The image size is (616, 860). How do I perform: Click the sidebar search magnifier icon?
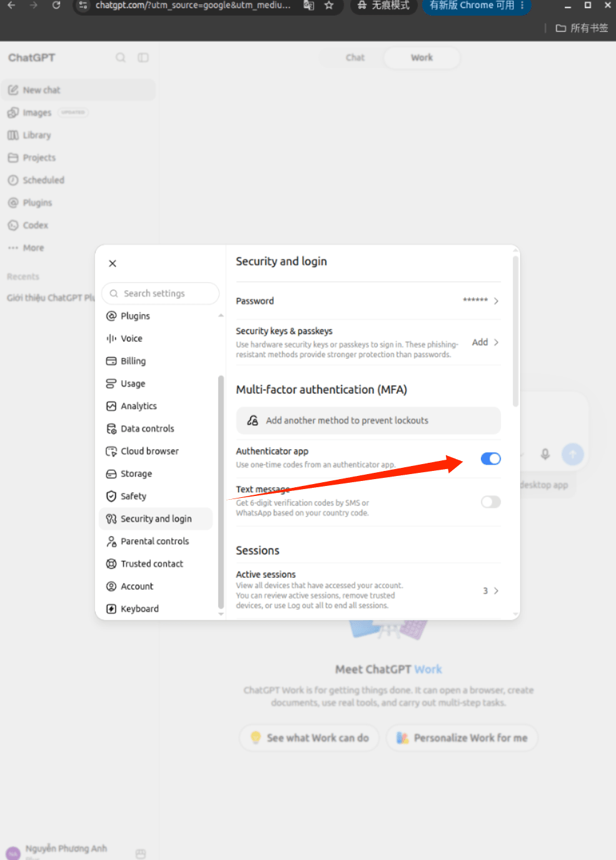pos(121,58)
